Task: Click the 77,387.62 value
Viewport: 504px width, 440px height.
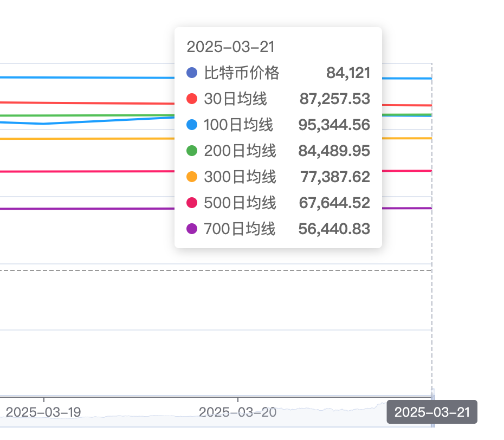Action: (335, 177)
